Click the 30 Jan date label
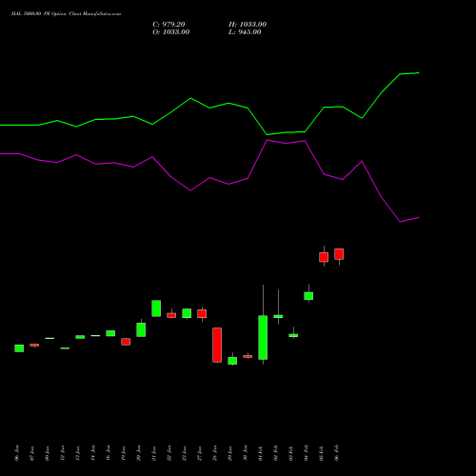Image resolution: width=476 pixels, height=476 pixels. pos(246,453)
